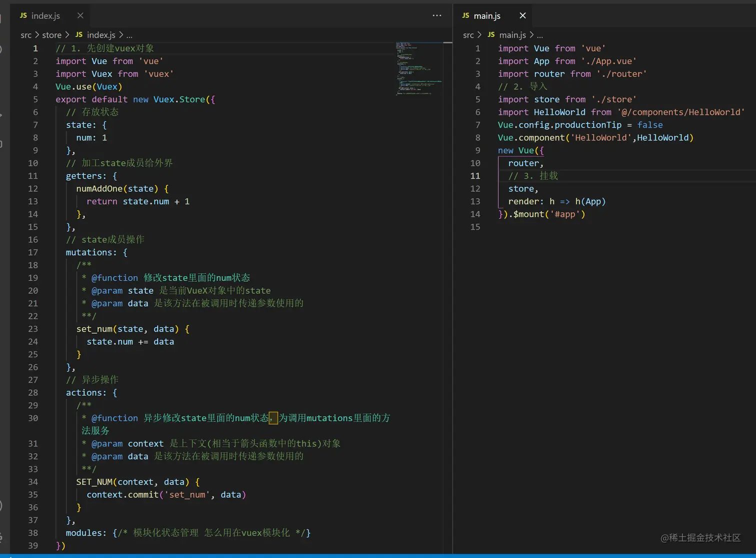Image resolution: width=756 pixels, height=558 pixels.
Task: Close the main.js tab
Action: click(x=522, y=16)
